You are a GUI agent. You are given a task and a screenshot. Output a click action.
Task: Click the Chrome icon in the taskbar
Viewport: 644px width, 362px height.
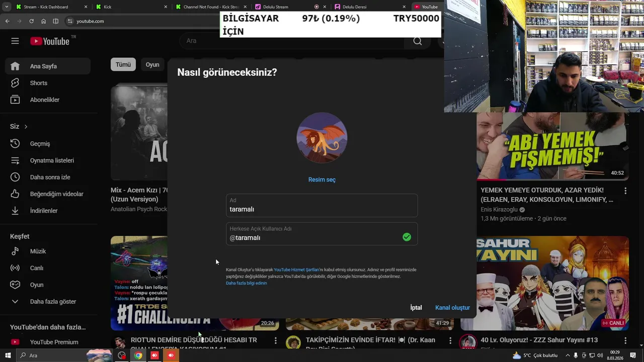(x=138, y=355)
